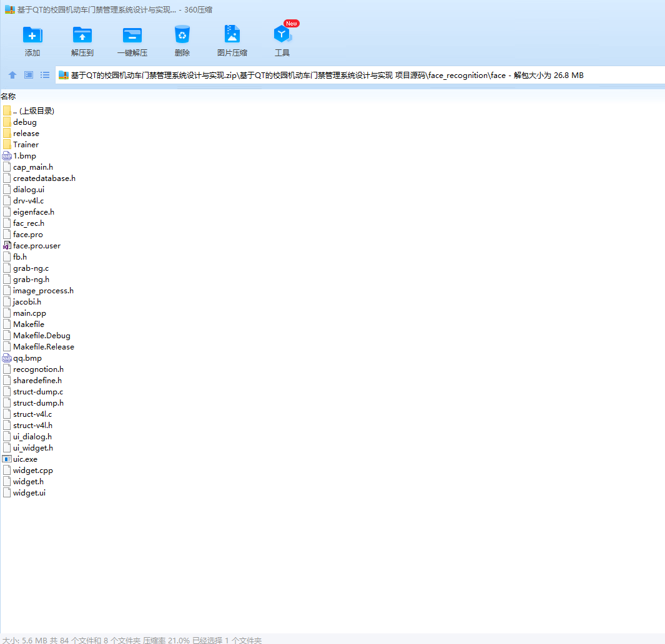Select the dialog.ui file

tap(24, 190)
